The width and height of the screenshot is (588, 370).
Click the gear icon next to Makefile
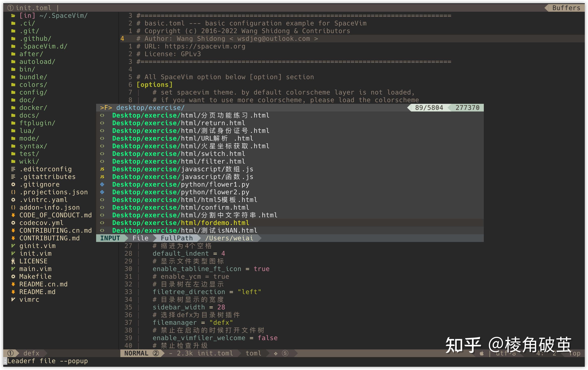pos(13,276)
